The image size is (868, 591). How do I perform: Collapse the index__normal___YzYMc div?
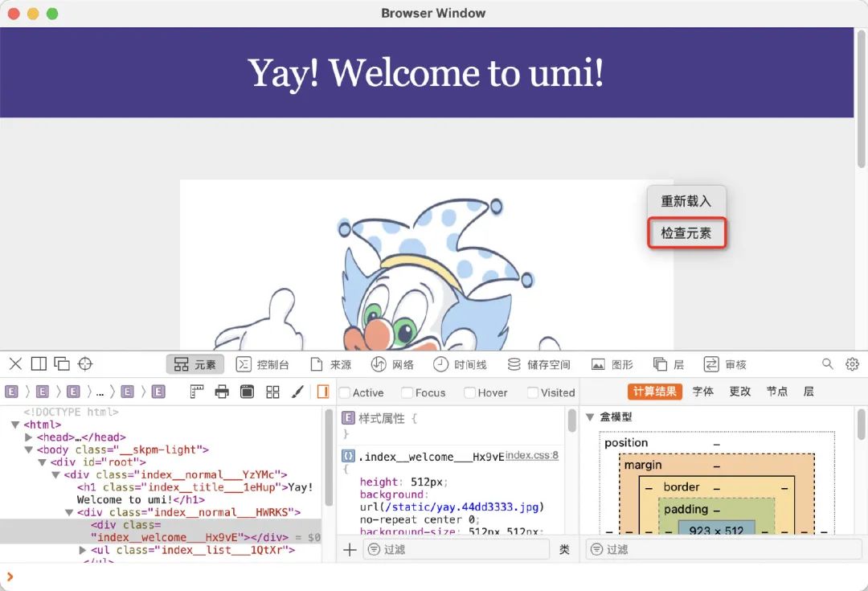tap(55, 474)
